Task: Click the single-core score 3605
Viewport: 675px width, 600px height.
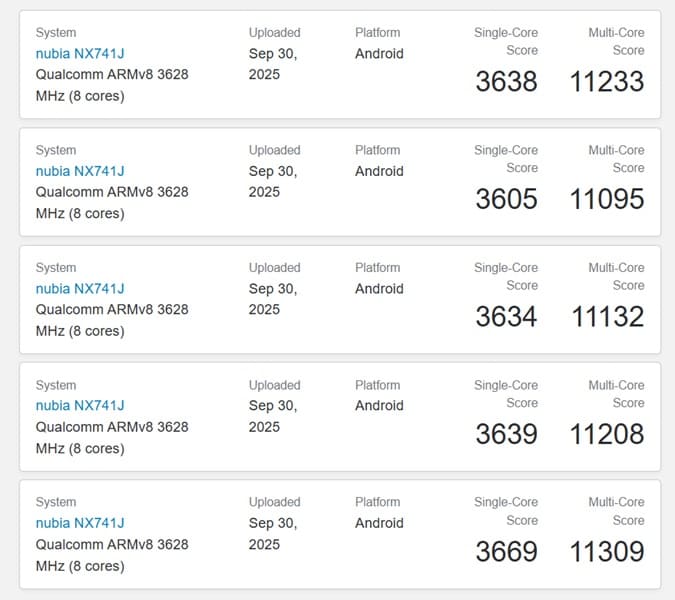Action: [506, 199]
